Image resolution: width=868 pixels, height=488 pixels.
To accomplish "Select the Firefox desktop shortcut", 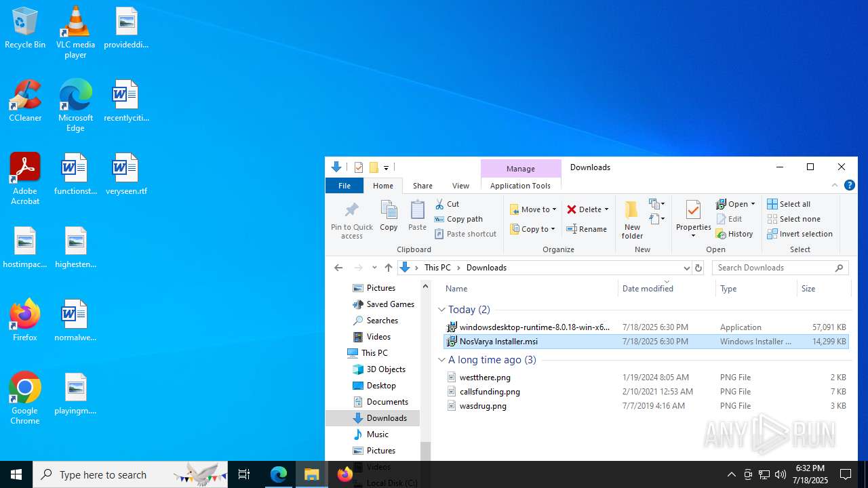I will coord(25,321).
